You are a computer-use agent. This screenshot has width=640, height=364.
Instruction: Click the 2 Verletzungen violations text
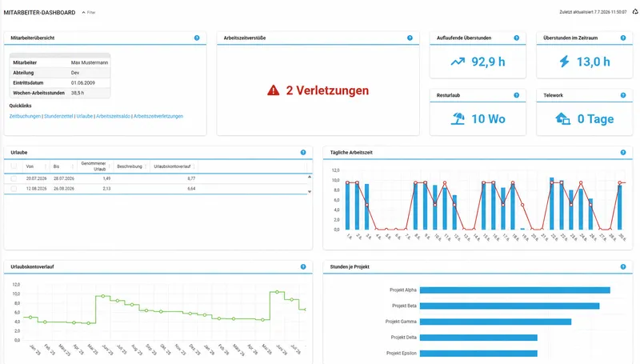pos(327,90)
